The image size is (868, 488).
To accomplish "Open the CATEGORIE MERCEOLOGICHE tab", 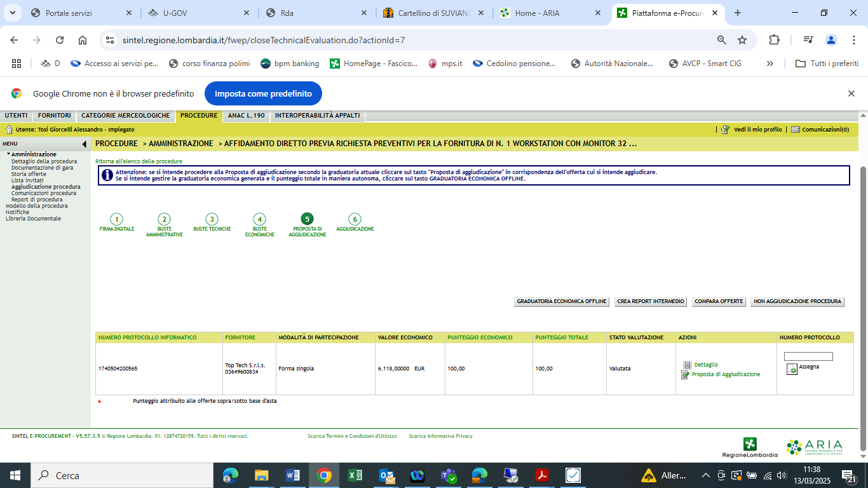I will coord(126,116).
